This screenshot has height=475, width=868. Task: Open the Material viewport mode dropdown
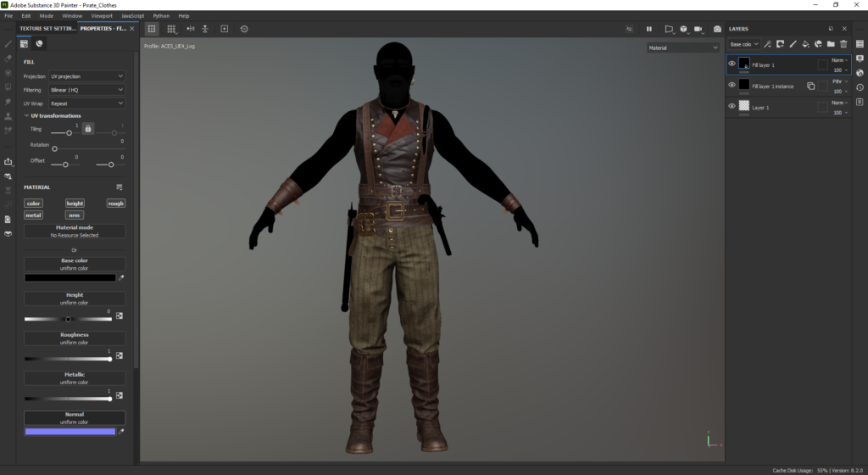click(x=683, y=47)
